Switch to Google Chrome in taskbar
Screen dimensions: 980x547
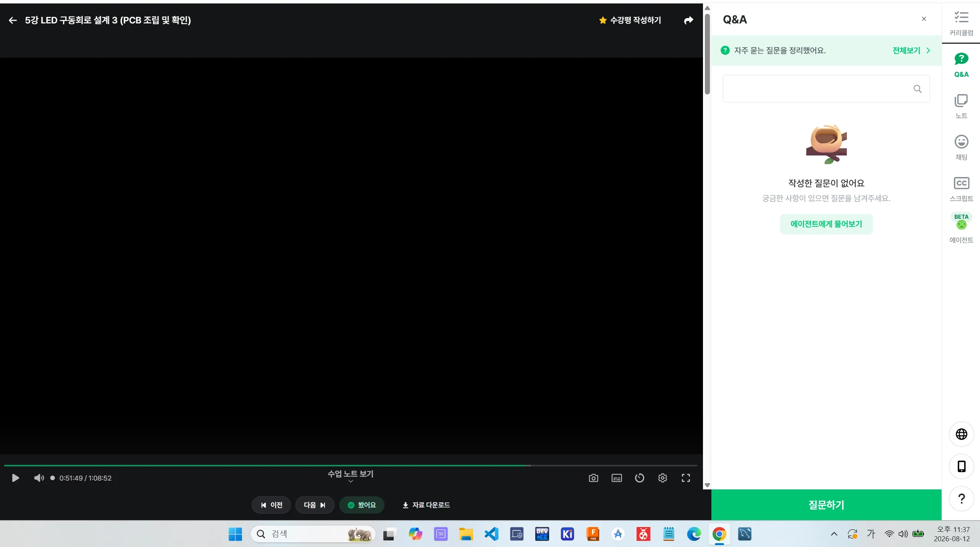[x=719, y=534]
